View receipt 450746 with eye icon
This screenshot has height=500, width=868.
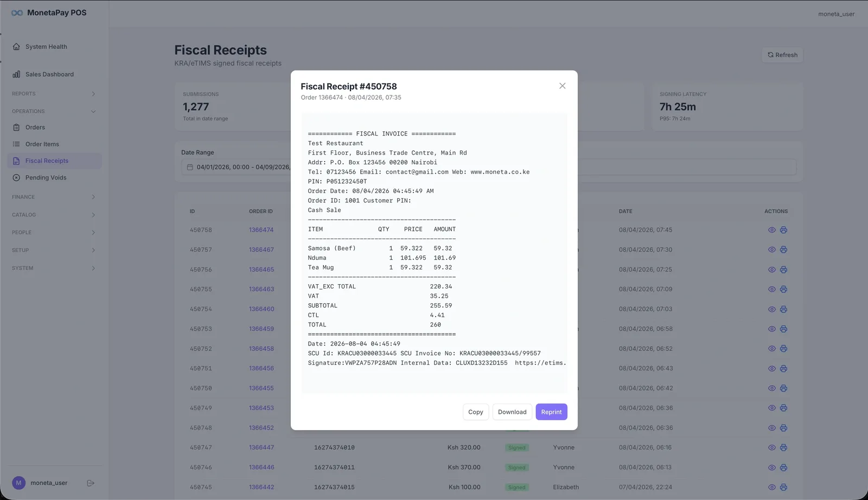[x=772, y=467]
